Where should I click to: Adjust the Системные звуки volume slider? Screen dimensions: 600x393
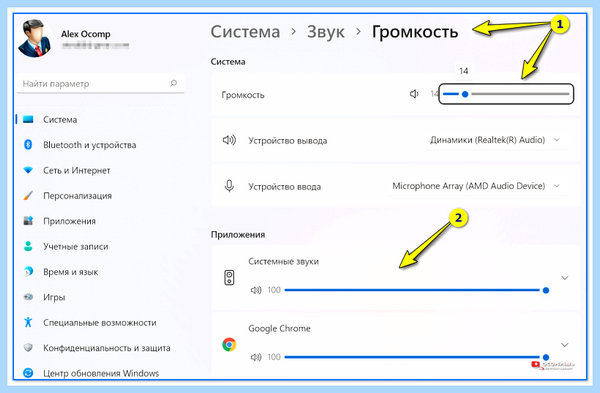(417, 290)
